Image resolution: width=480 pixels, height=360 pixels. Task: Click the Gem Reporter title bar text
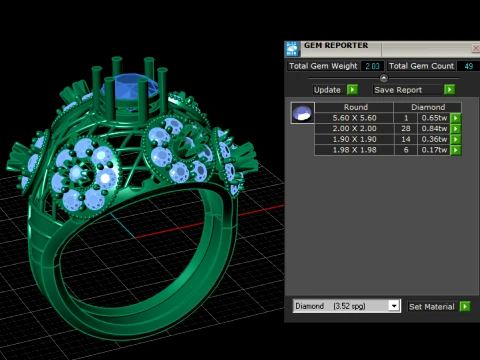[336, 45]
